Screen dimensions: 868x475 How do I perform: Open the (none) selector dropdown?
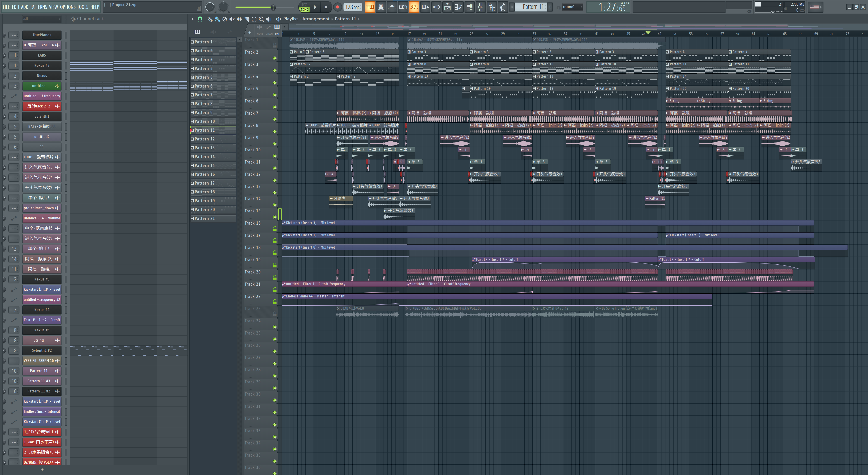572,7
